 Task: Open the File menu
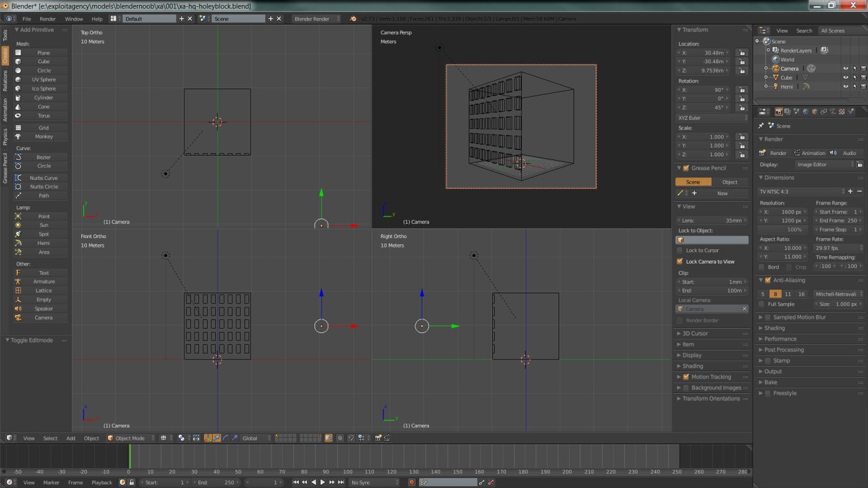click(27, 19)
